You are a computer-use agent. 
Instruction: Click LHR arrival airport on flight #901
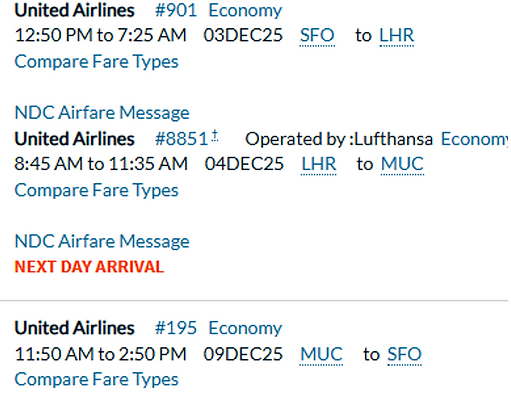(397, 35)
